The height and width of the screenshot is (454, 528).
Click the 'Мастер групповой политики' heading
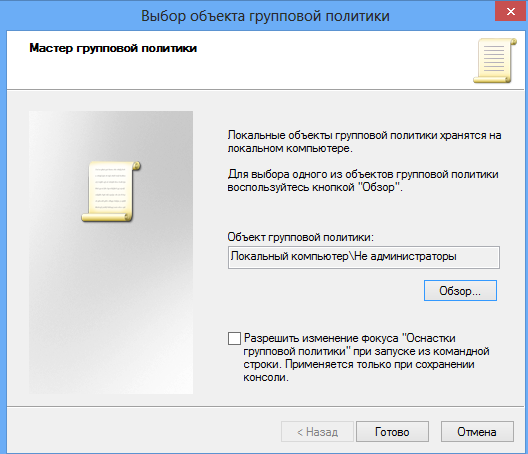point(113,48)
